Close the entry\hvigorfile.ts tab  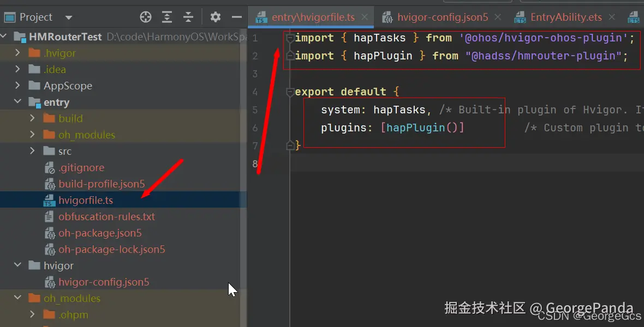(365, 17)
